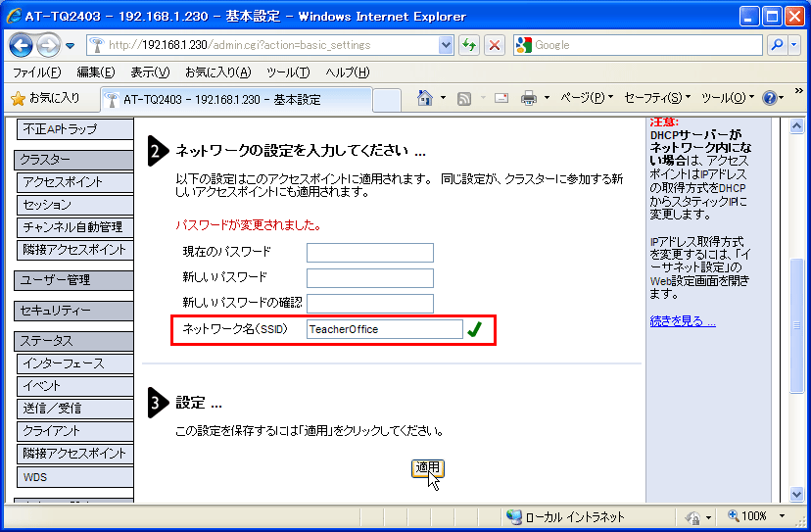Click the Read Mail icon

tap(501, 98)
